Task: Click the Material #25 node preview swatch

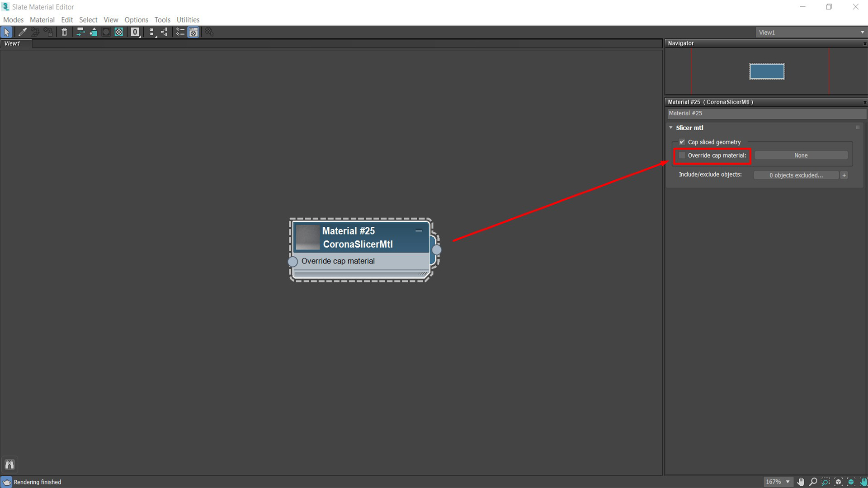Action: pyautogui.click(x=307, y=237)
